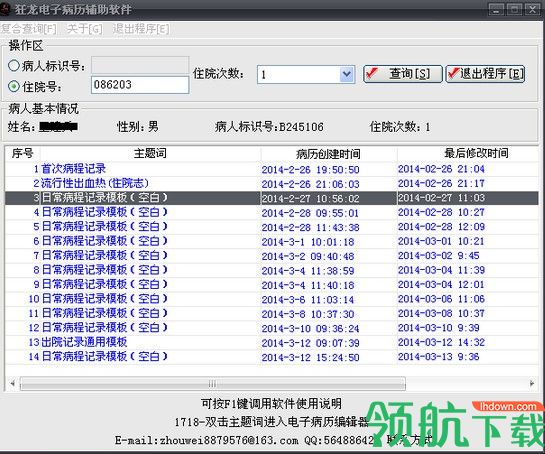Viewport: 545px width, 454px height.
Task: Click the horizontal scrollbar thumb
Action: point(213,384)
